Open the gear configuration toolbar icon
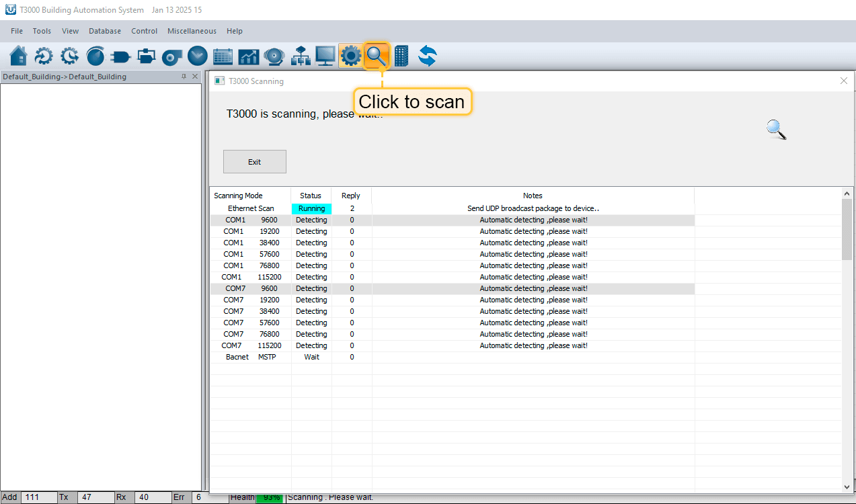This screenshot has width=856, height=504. (x=350, y=56)
